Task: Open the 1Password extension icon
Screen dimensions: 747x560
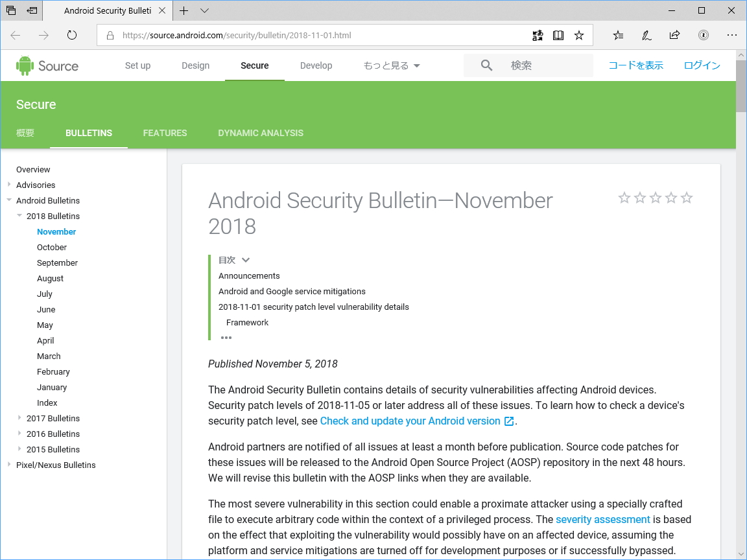Action: pos(704,36)
